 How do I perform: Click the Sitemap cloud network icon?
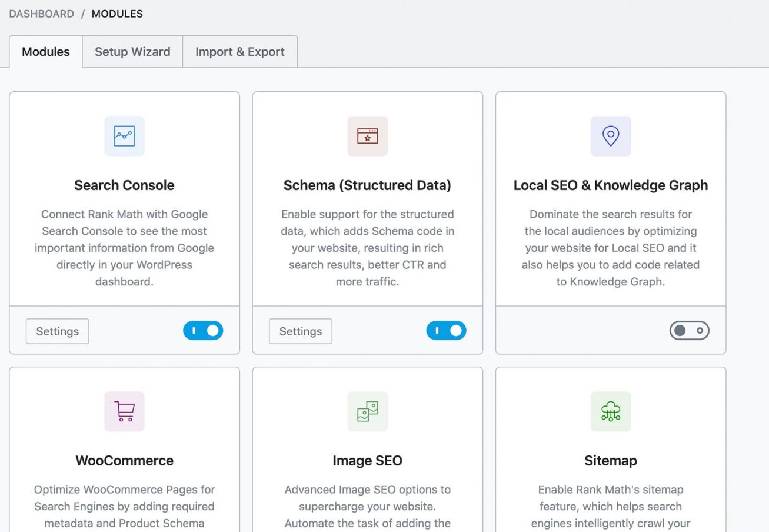point(611,411)
